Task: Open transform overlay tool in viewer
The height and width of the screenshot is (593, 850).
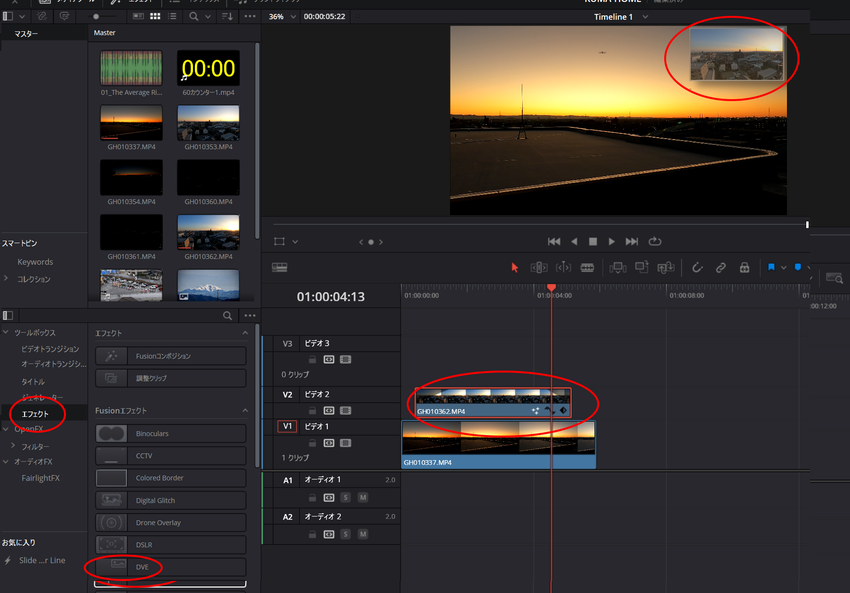Action: click(279, 241)
